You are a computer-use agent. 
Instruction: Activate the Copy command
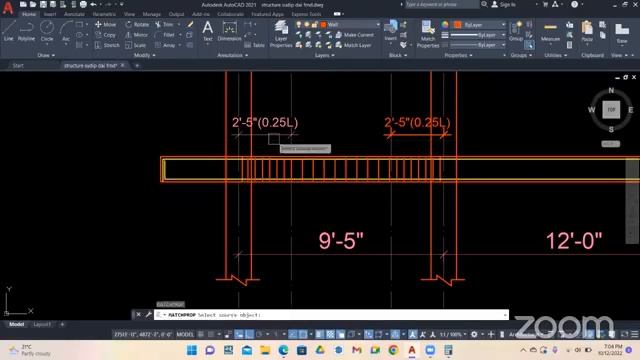105,35
